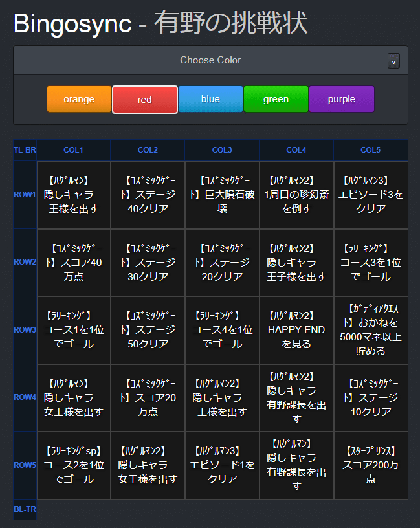Click the TL-BR diagonal header

tap(25, 150)
